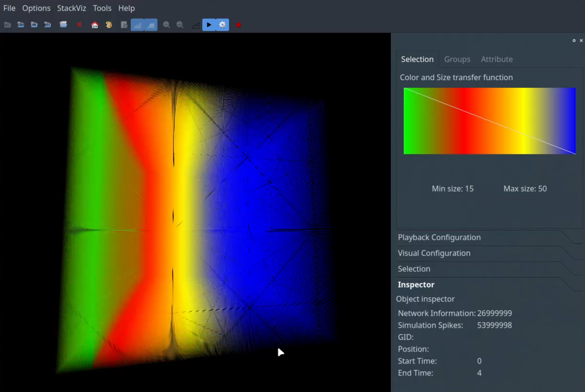Viewport: 585px width, 392px height.
Task: Open the color palette tool
Action: point(109,25)
